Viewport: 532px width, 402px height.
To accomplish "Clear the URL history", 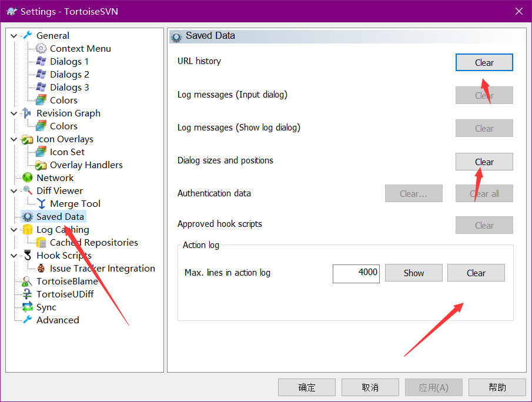I will [x=484, y=62].
